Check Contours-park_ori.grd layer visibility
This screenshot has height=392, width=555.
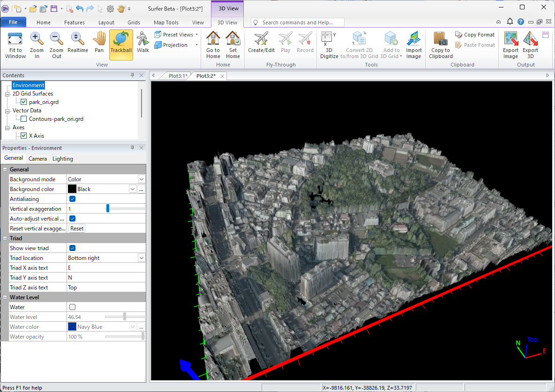[24, 119]
